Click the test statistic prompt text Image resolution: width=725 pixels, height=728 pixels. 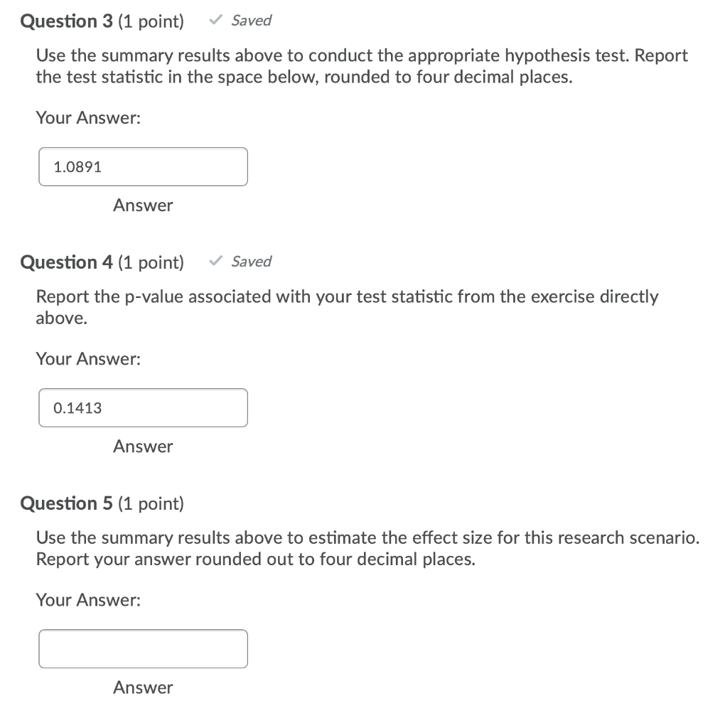click(x=362, y=66)
